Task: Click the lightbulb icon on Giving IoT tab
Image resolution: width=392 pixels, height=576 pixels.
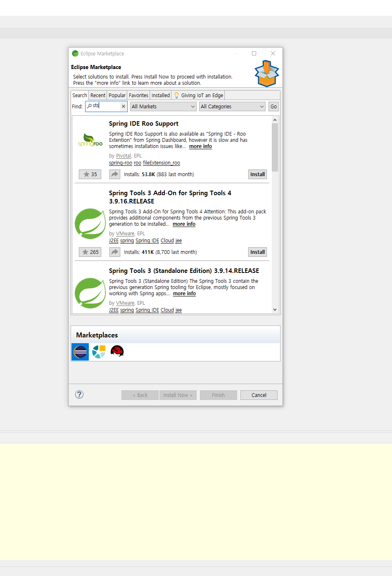Action: click(x=176, y=95)
